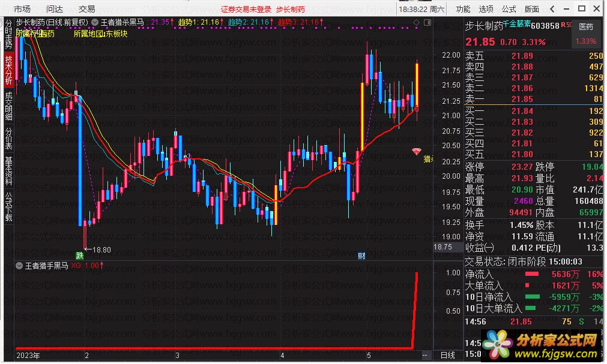Open the 医药 sector box showing 1.33%

[x=586, y=34]
